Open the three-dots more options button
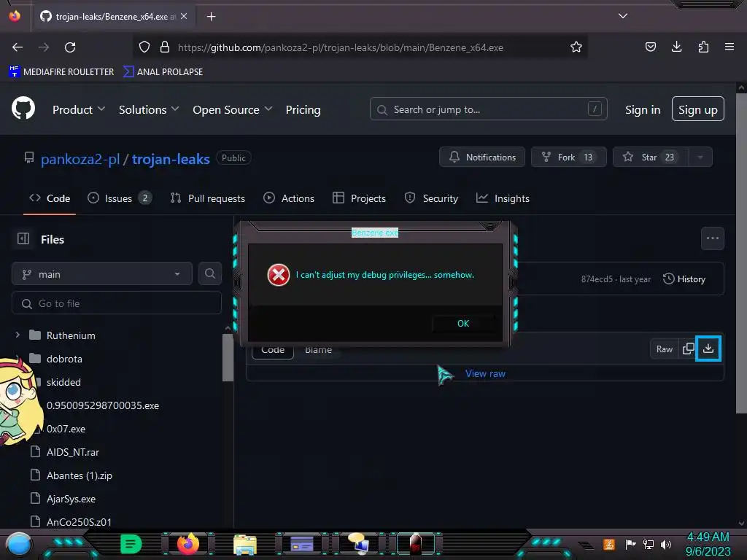The width and height of the screenshot is (747, 560). pyautogui.click(x=713, y=238)
